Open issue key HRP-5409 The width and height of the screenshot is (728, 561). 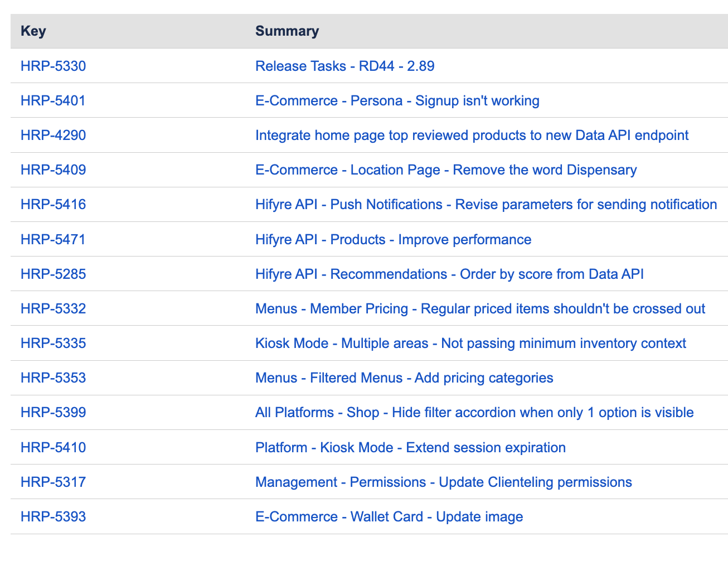[x=53, y=170]
